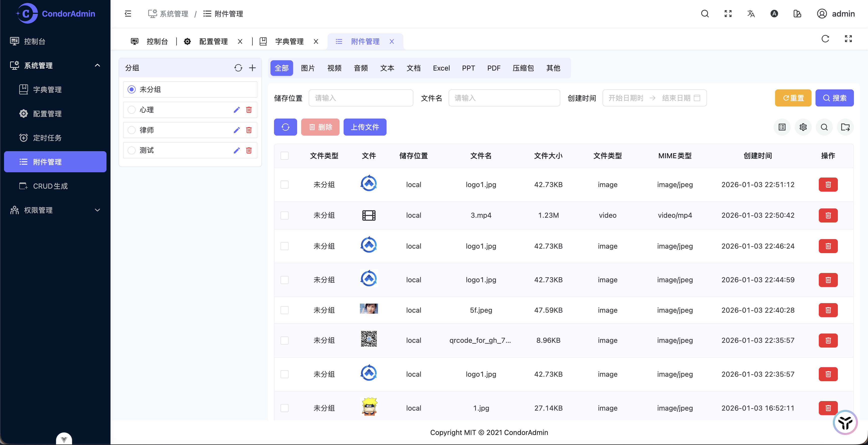This screenshot has width=868, height=445.
Task: Edit the 测试 group with the pencil icon
Action: [237, 151]
